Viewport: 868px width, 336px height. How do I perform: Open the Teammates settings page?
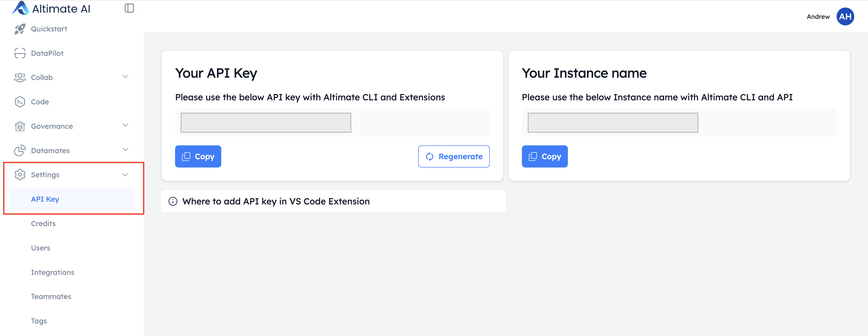(x=51, y=297)
